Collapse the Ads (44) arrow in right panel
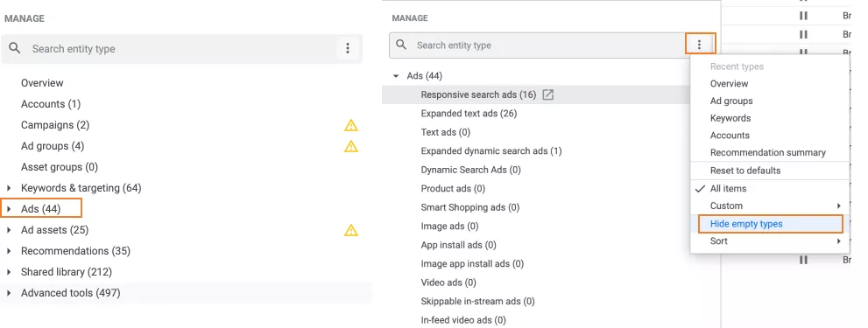The image size is (868, 328). pos(395,76)
